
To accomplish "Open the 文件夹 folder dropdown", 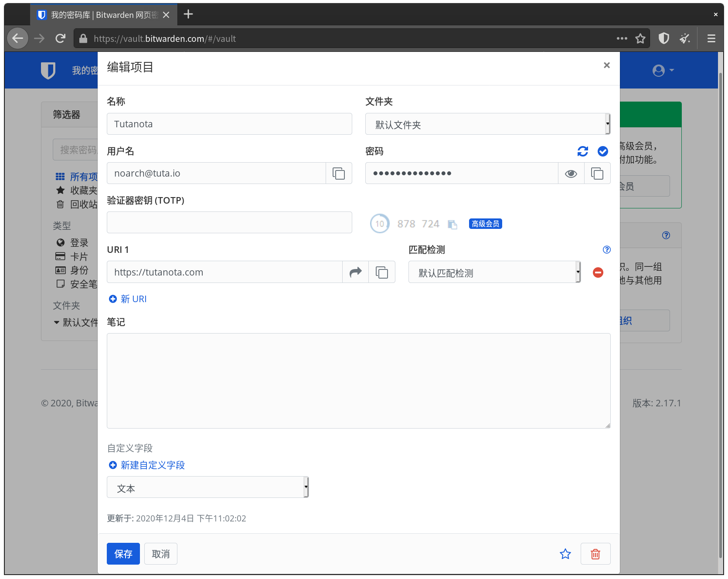I will [x=487, y=124].
